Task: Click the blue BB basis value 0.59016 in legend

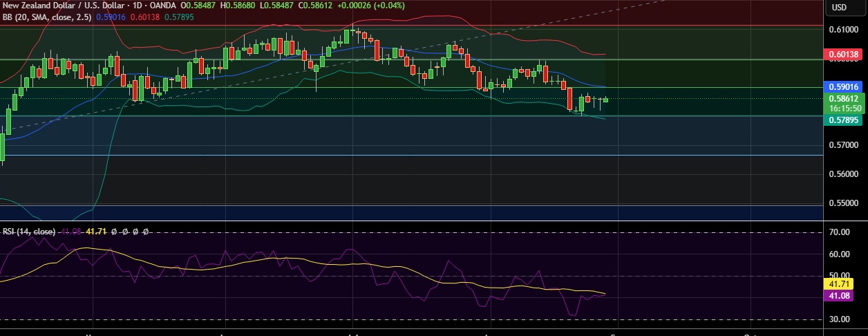Action: pyautogui.click(x=109, y=17)
